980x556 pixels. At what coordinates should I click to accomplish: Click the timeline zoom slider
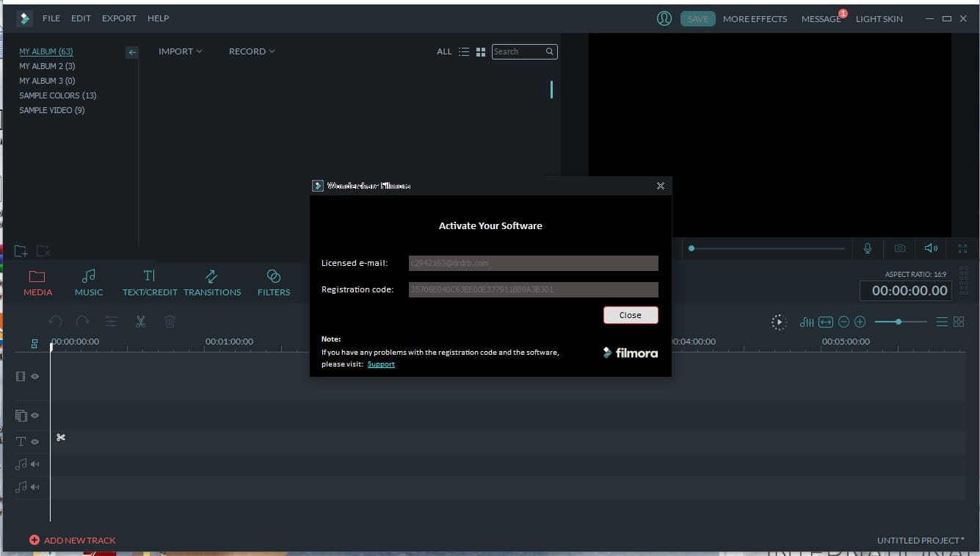[899, 322]
